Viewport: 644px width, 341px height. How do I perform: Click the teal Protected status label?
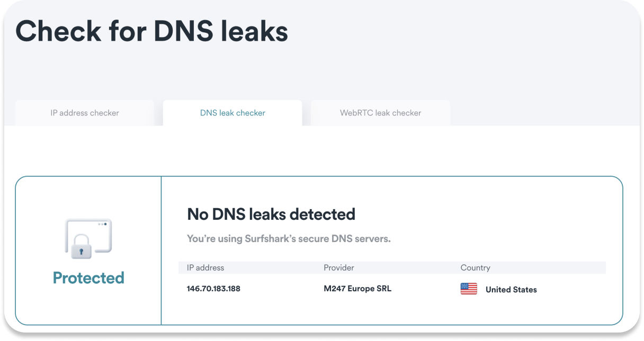88,278
